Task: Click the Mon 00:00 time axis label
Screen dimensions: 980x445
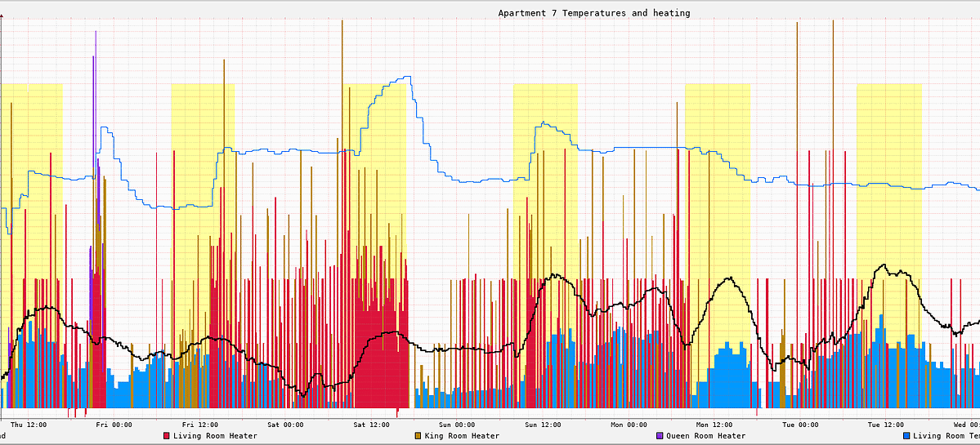Action: tap(629, 425)
